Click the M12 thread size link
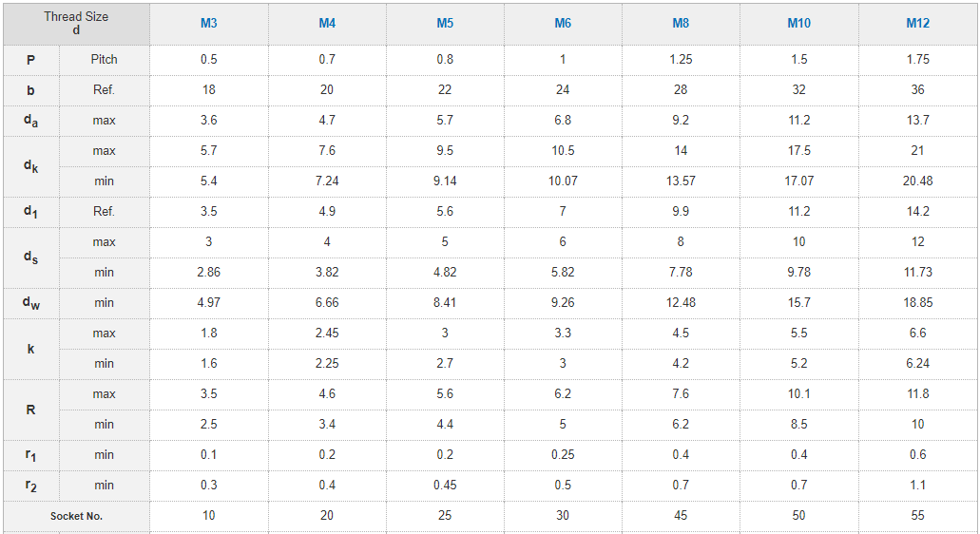Screen dimensions: 980x534 [x=917, y=24]
